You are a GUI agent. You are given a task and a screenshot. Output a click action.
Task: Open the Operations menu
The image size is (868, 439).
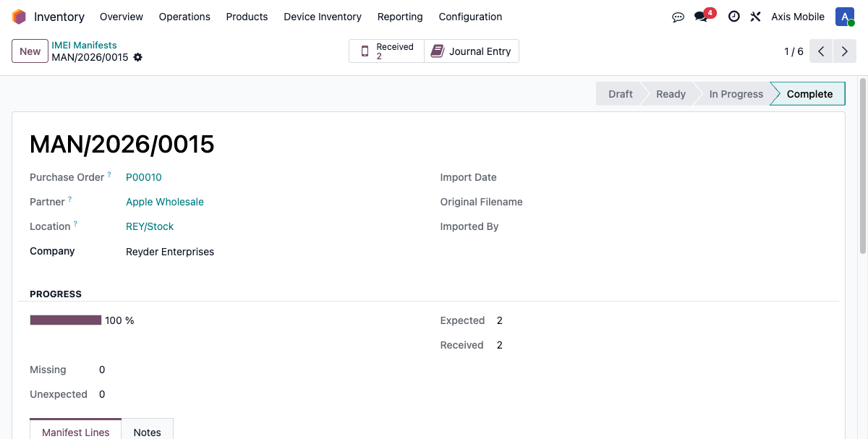(x=184, y=17)
